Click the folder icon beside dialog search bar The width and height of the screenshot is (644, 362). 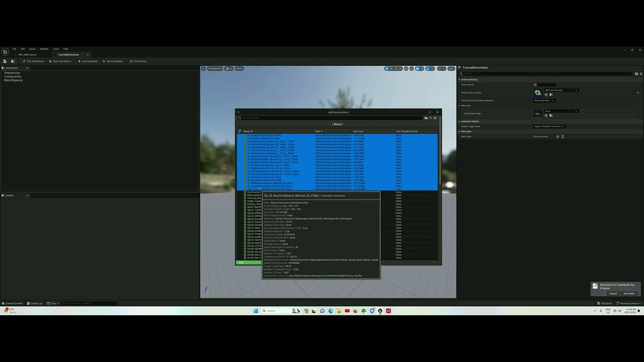(426, 118)
